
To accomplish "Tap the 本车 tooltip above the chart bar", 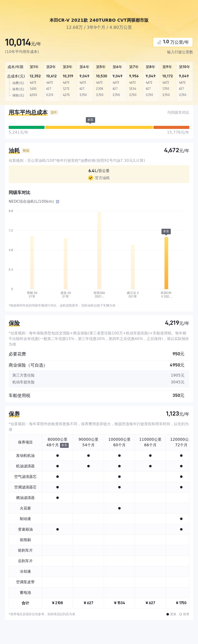I will (166, 232).
